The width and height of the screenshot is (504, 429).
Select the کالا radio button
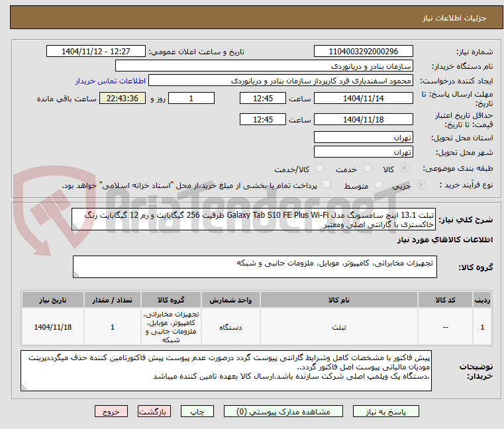pyautogui.click(x=404, y=168)
